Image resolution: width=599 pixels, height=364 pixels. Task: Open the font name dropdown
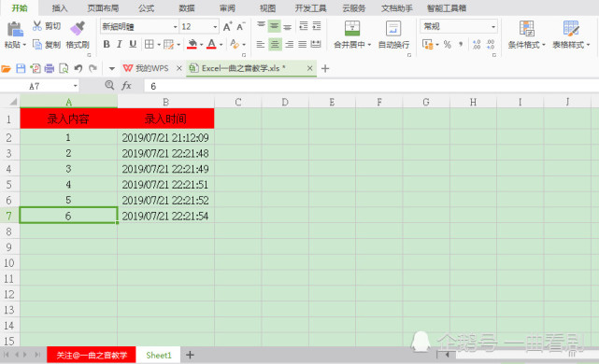pyautogui.click(x=175, y=27)
